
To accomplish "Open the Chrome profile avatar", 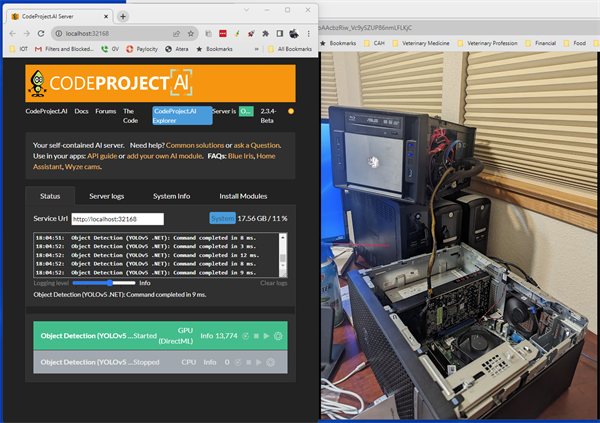I will pyautogui.click(x=294, y=34).
